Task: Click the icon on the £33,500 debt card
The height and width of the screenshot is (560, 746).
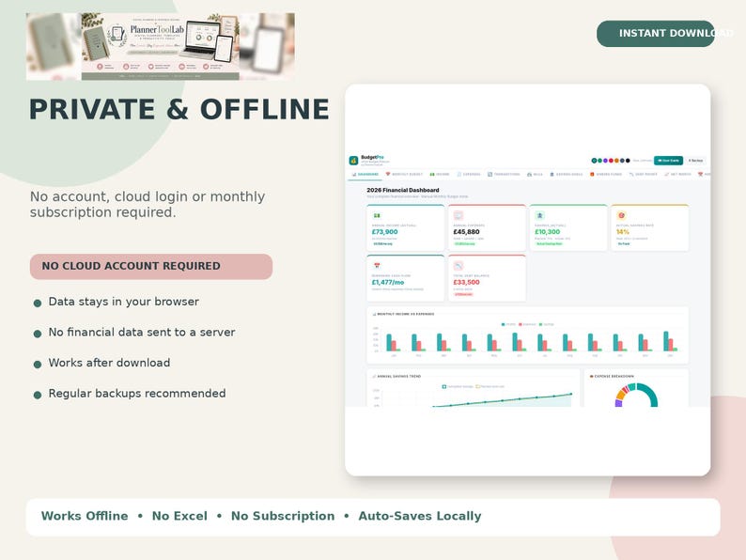Action: point(458,266)
